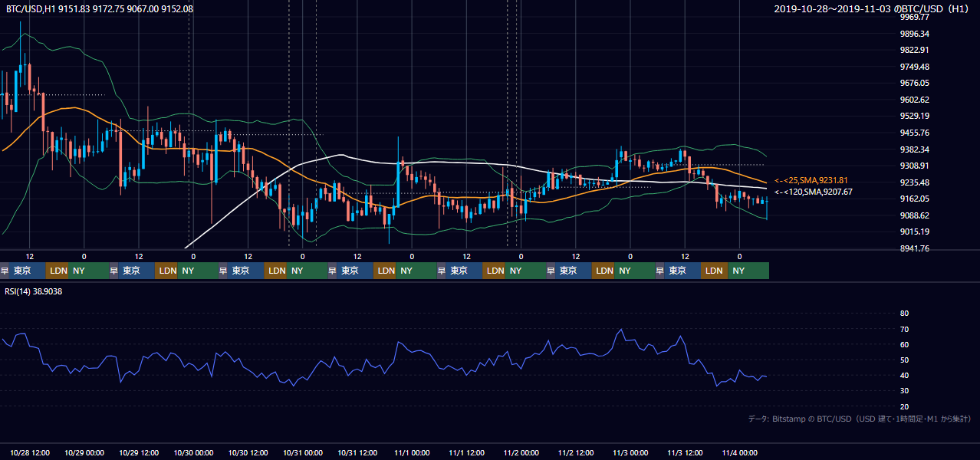
Task: Pick the 9308.91 price level
Action: coord(915,166)
